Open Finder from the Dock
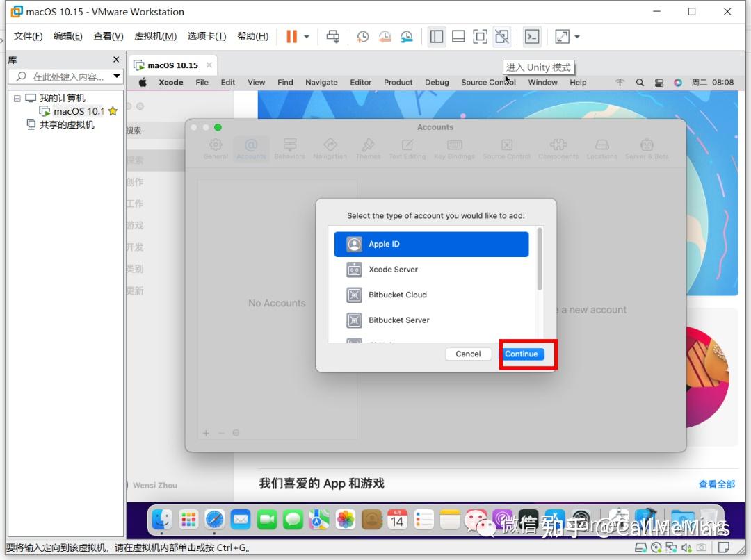 [162, 519]
